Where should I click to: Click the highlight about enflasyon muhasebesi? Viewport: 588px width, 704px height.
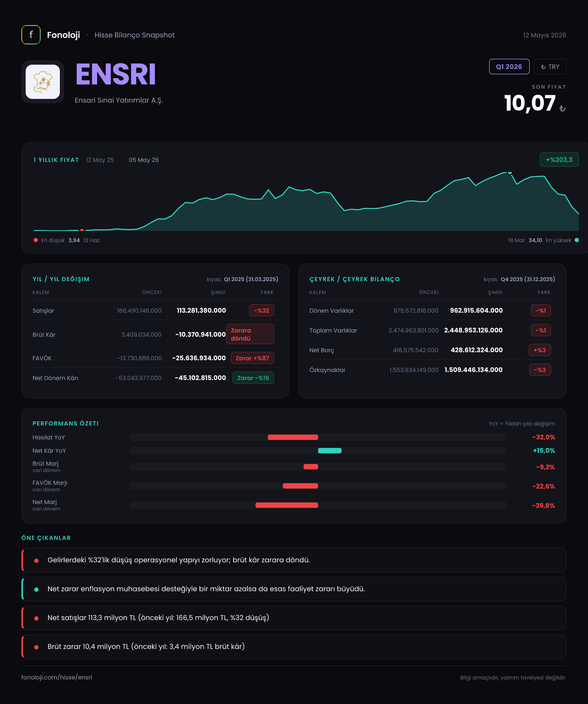pos(294,589)
